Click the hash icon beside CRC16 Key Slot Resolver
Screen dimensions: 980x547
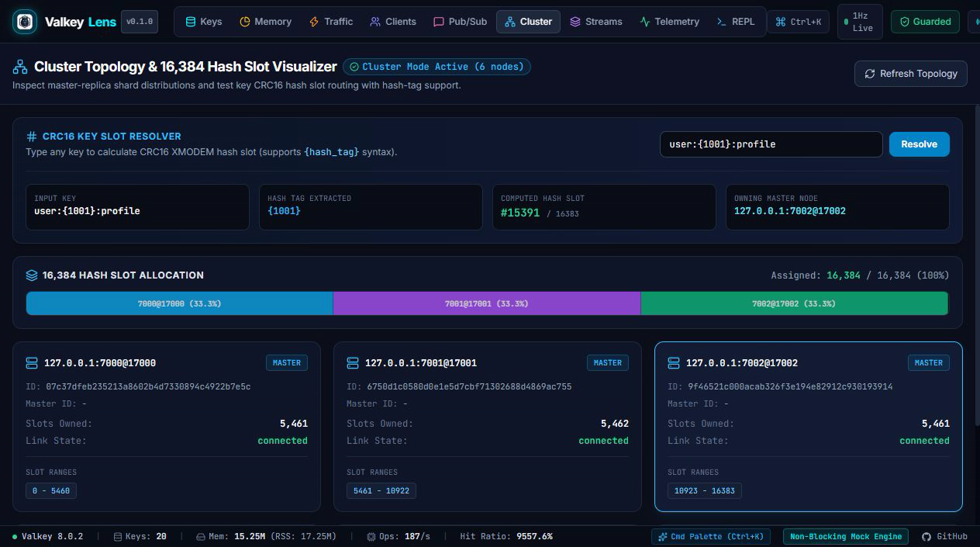[x=32, y=136]
